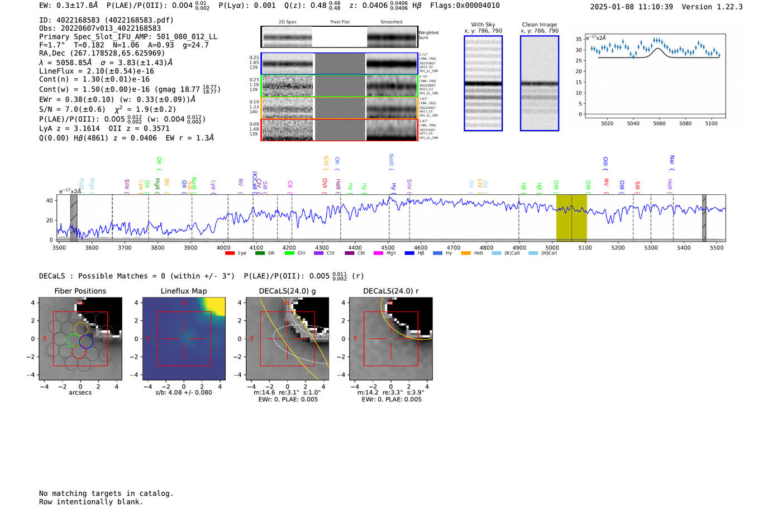This screenshot has height=532, width=782.
Task: Click the m:14.6 re:3.1" caption
Action: [x=288, y=392]
